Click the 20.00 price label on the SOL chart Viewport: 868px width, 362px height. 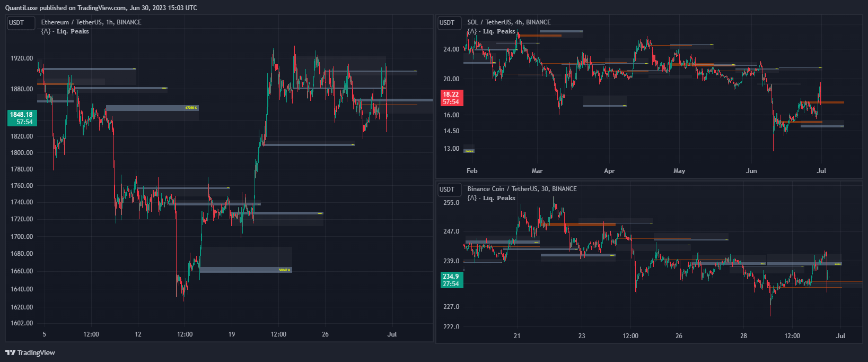pos(451,79)
